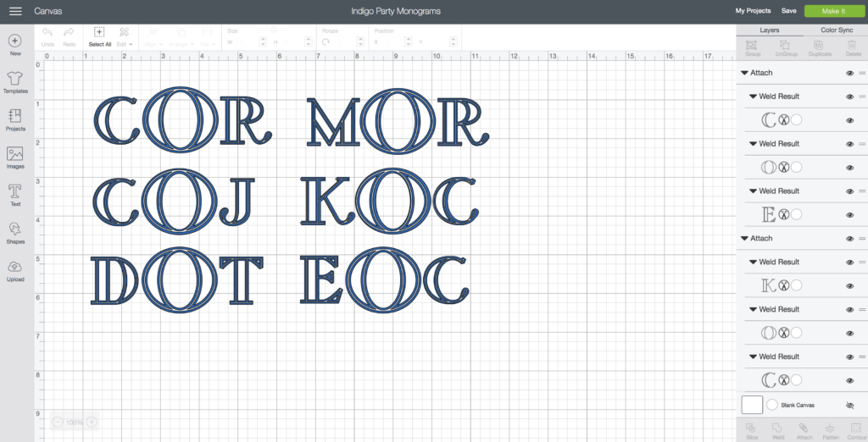Hide the Weld Result above the E thumbnail
This screenshot has height=442, width=868.
point(849,191)
